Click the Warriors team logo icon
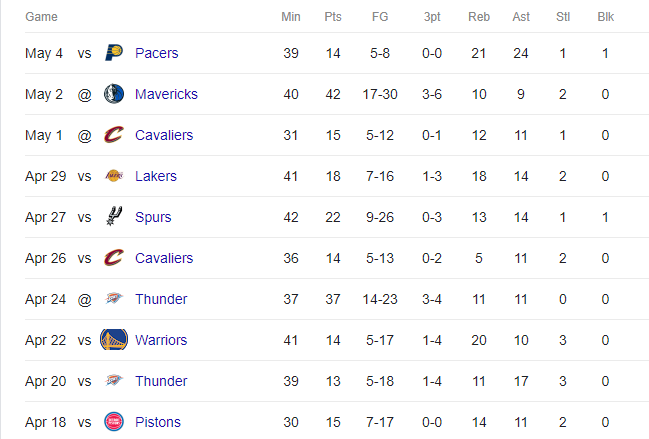 [x=114, y=340]
